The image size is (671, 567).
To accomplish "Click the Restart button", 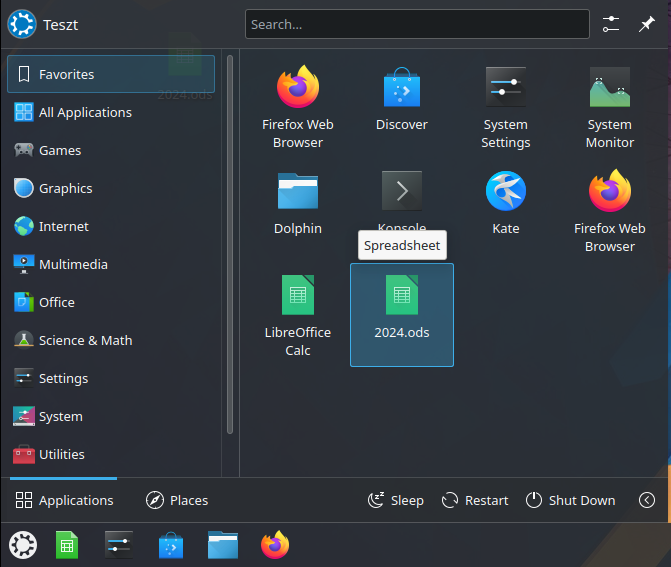I will [x=475, y=500].
